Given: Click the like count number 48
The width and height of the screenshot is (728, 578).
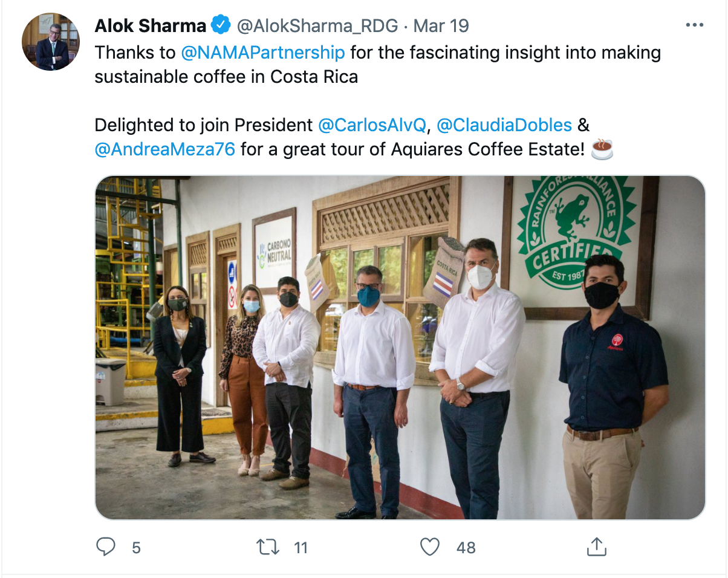Looking at the screenshot, I should tap(466, 548).
